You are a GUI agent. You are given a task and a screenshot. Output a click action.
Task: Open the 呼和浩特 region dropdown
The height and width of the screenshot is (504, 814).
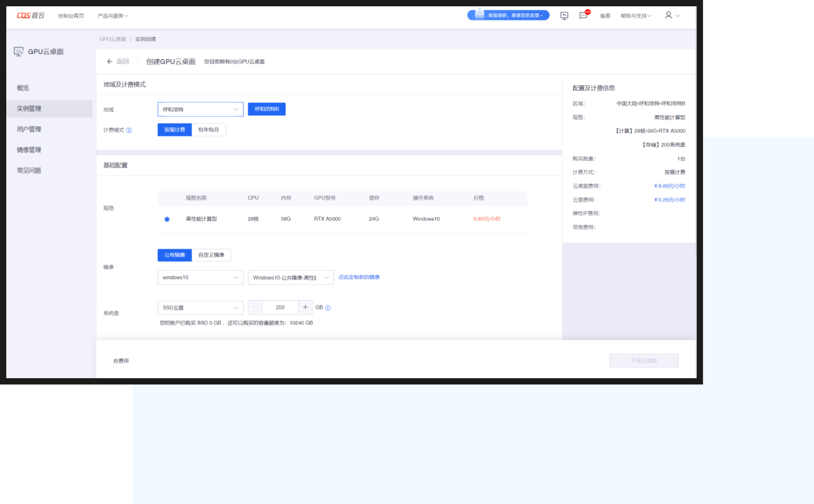point(200,109)
